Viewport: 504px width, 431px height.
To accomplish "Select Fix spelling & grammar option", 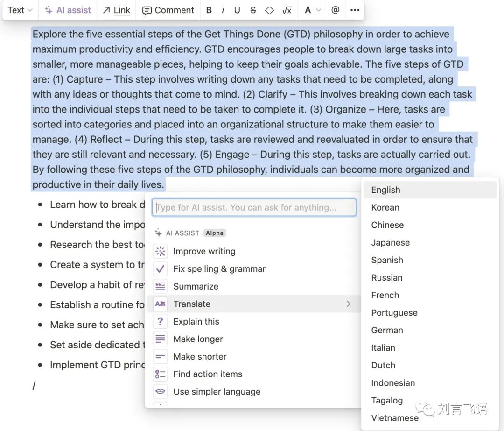I will click(219, 269).
